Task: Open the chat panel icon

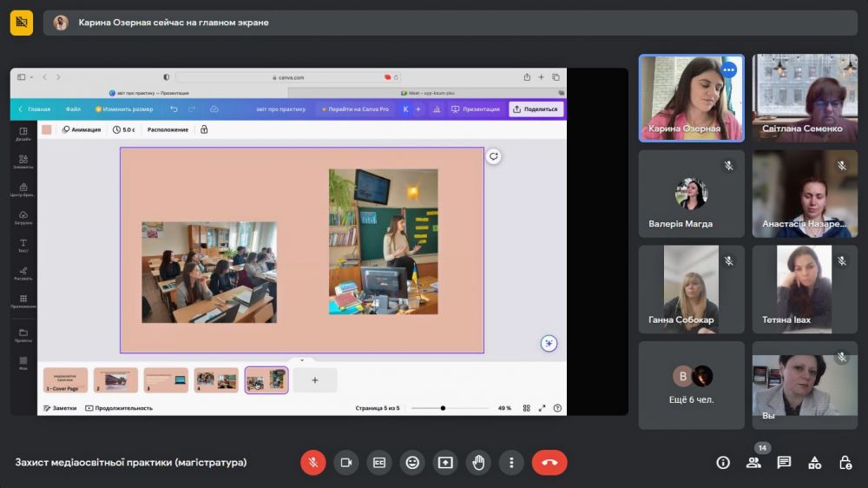Action: point(784,463)
